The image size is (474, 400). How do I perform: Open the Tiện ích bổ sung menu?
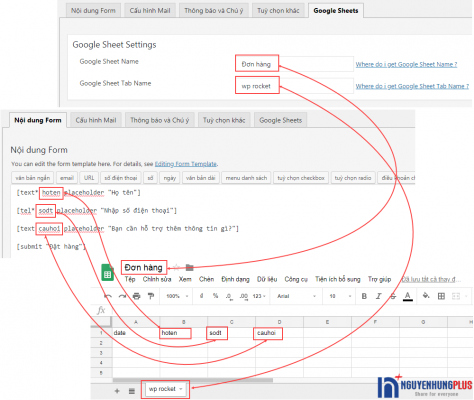pos(338,279)
